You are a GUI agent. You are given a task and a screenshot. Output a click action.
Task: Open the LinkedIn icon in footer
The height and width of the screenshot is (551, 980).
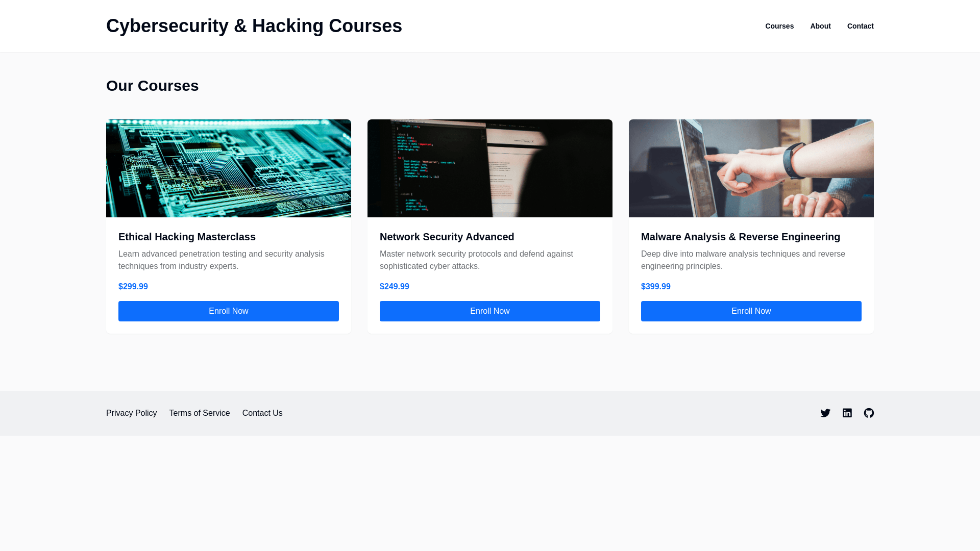pos(847,413)
